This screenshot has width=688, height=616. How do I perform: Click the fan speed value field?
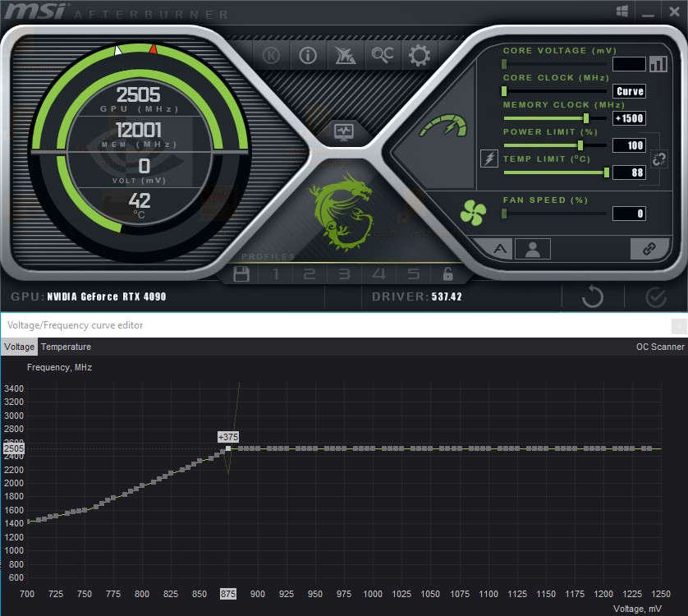click(629, 214)
